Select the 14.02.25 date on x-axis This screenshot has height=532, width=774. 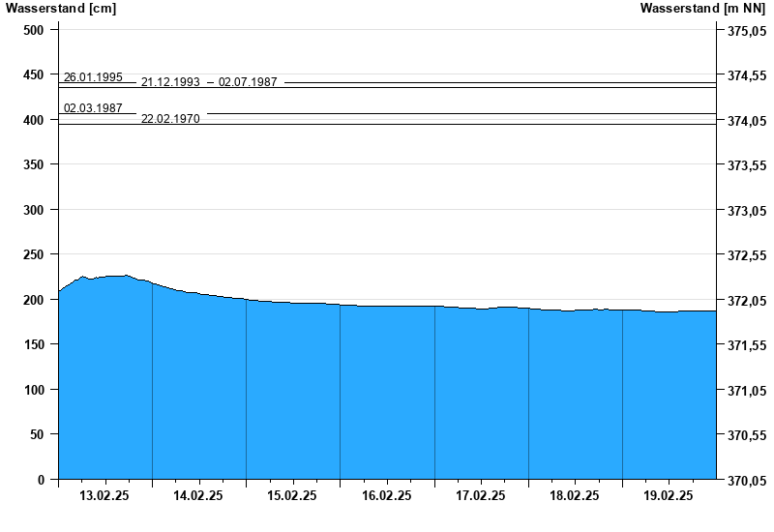tap(198, 495)
